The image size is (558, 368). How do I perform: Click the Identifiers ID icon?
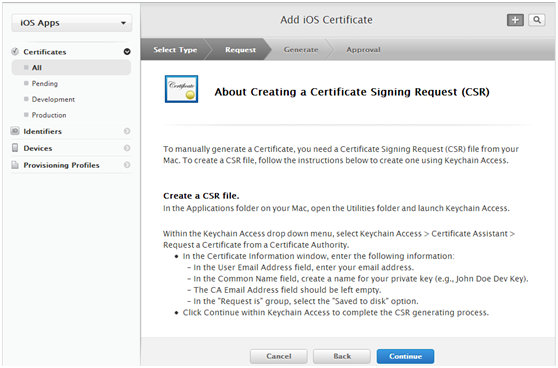[x=15, y=131]
